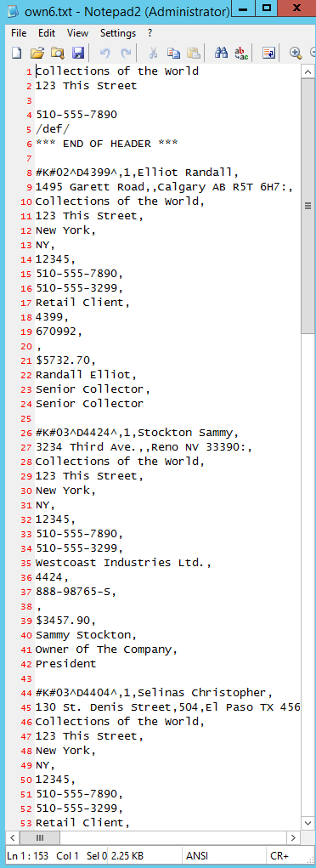The image size is (316, 868).
Task: Open the File menu
Action: pos(19,33)
